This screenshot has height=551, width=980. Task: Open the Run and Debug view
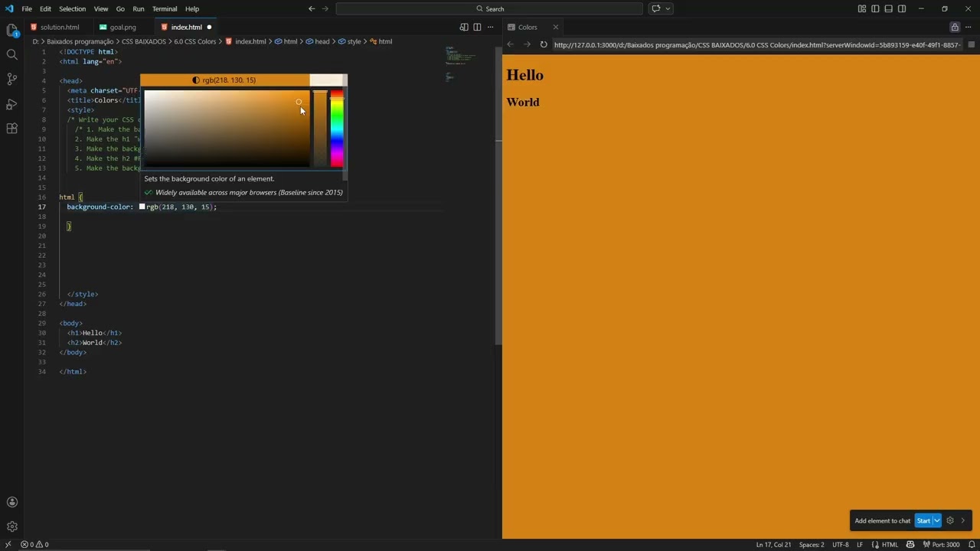[12, 103]
